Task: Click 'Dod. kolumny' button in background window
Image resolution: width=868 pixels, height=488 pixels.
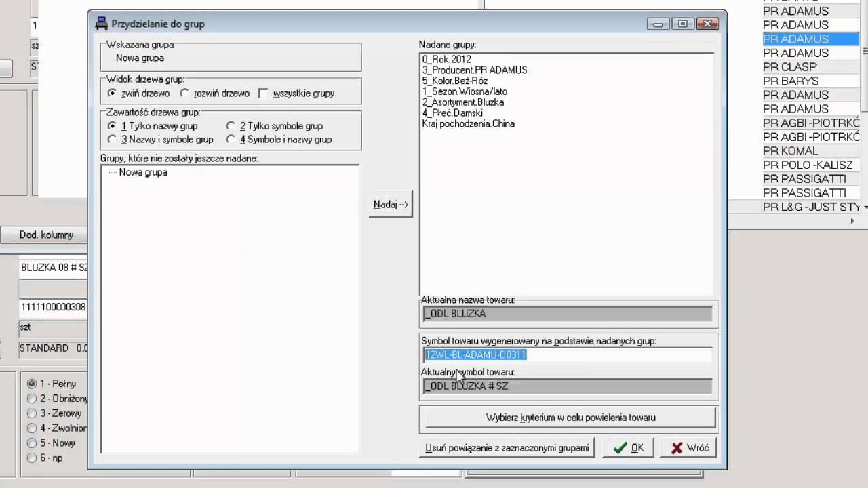Action: (44, 235)
